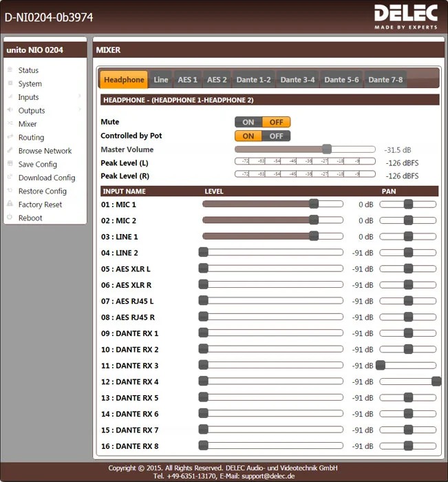
Task: Click the MIC 2 level slider handle
Action: (314, 220)
